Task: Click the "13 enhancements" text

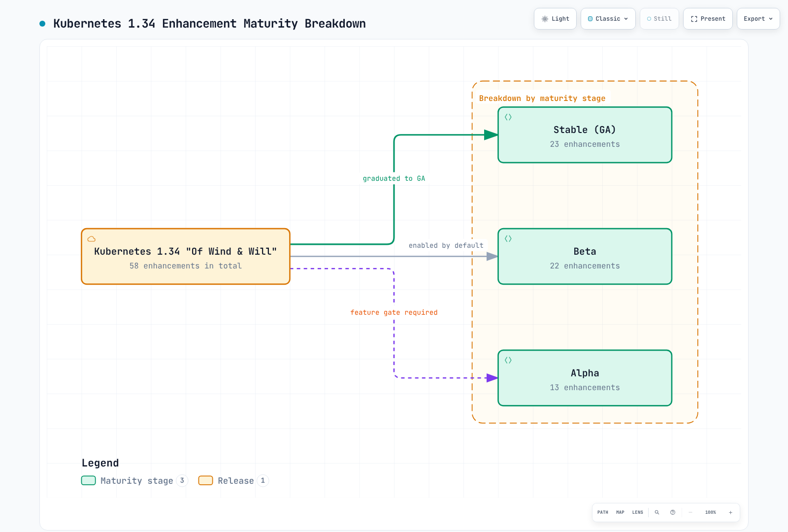Action: (585, 387)
